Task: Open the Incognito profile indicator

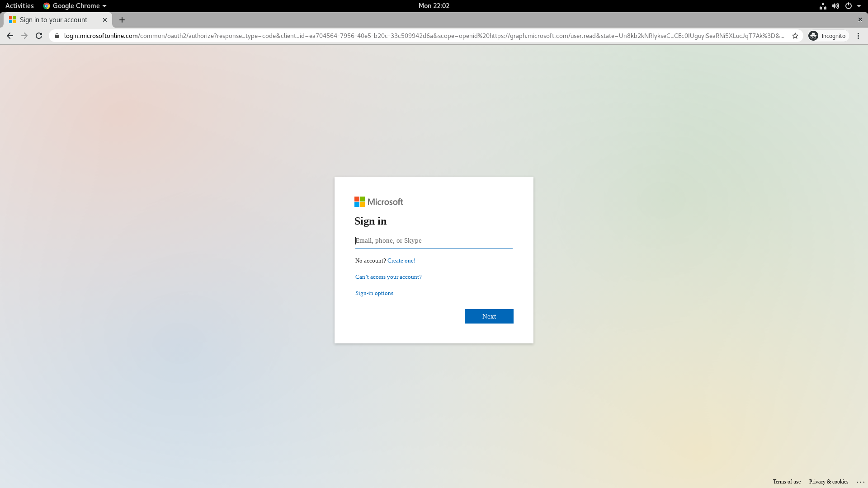Action: point(827,36)
